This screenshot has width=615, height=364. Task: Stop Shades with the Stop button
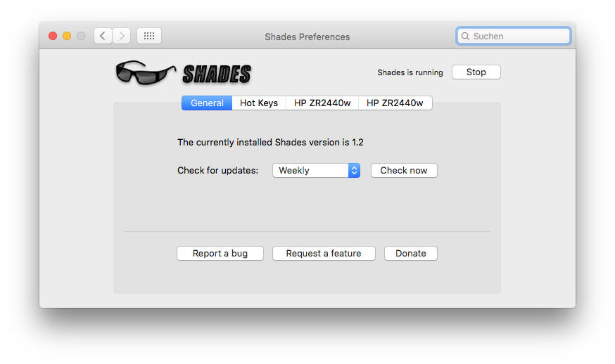click(x=476, y=72)
